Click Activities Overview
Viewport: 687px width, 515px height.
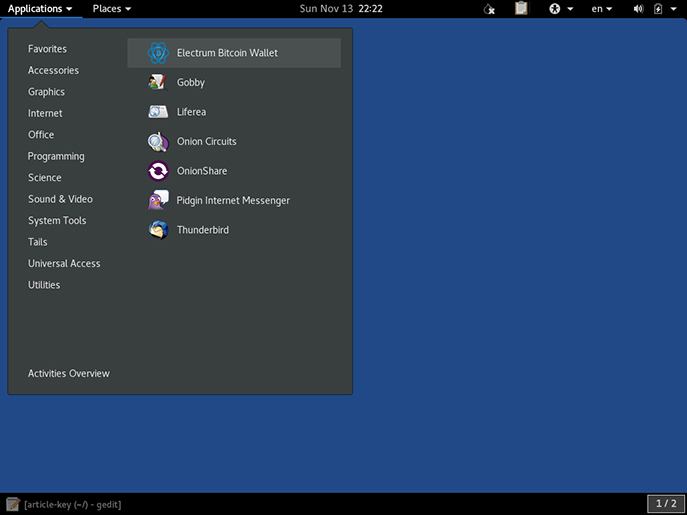[69, 373]
